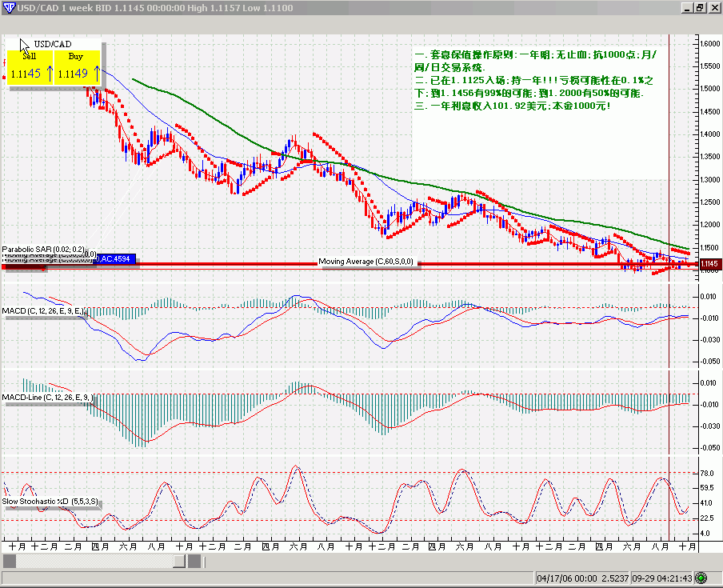Select the Parabolic SAR (0.02; 0.2) label

coord(43,249)
